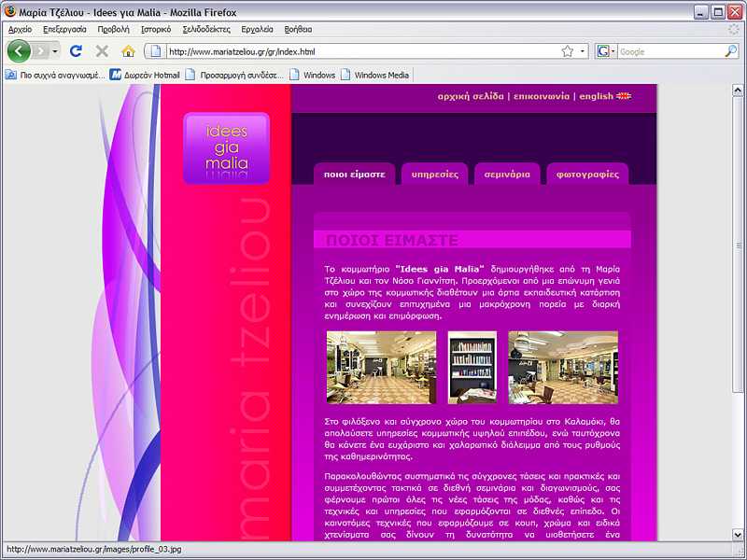Click the scrollbar down arrow

[738, 535]
